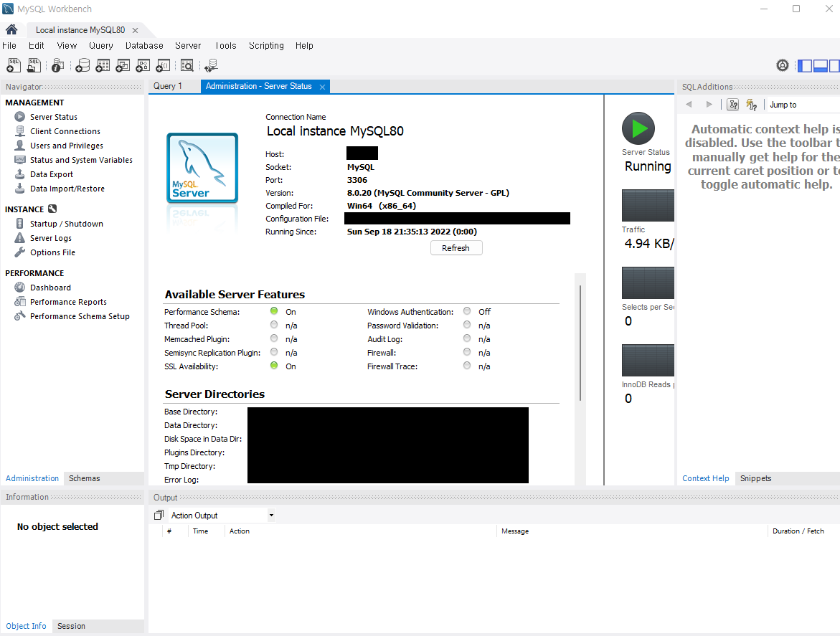Open the Jump to dropdown field
Screen dimensions: 840x636
click(803, 105)
